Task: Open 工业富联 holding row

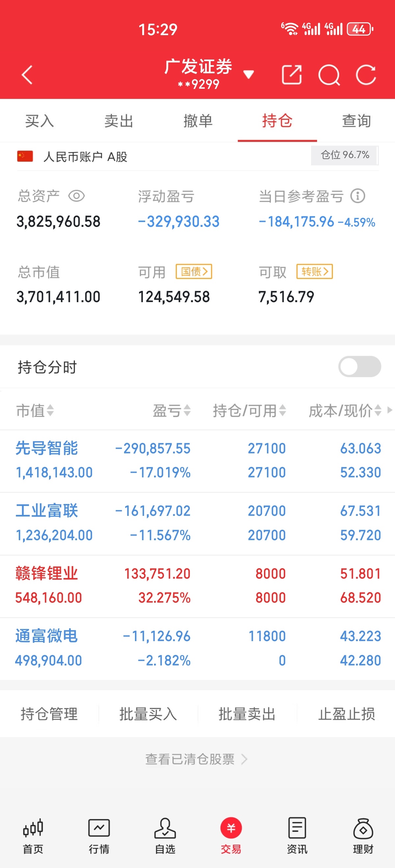Action: [x=197, y=523]
